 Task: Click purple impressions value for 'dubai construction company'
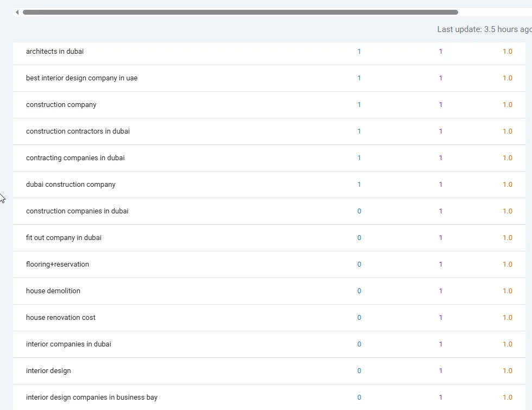coord(440,184)
